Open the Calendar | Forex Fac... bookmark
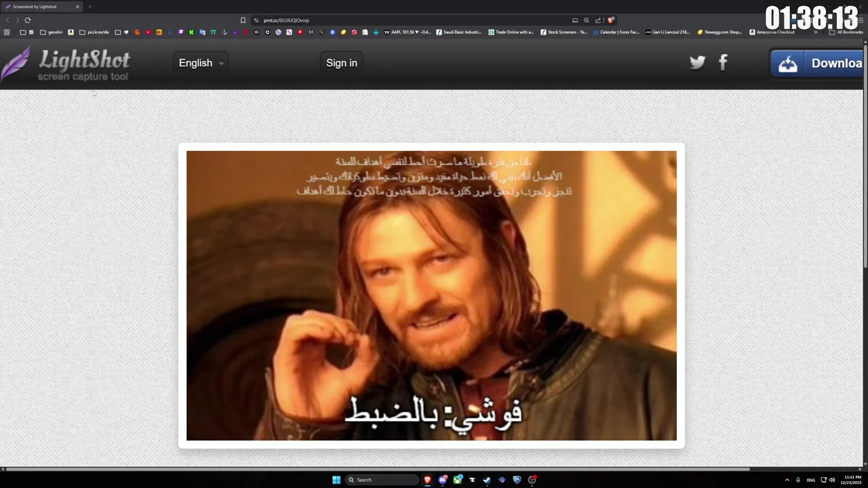 tap(616, 32)
